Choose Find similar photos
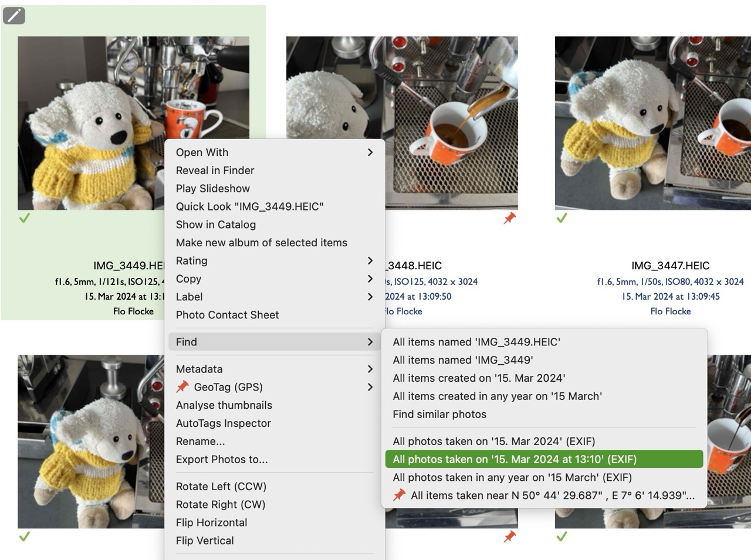The height and width of the screenshot is (560, 751). (439, 414)
